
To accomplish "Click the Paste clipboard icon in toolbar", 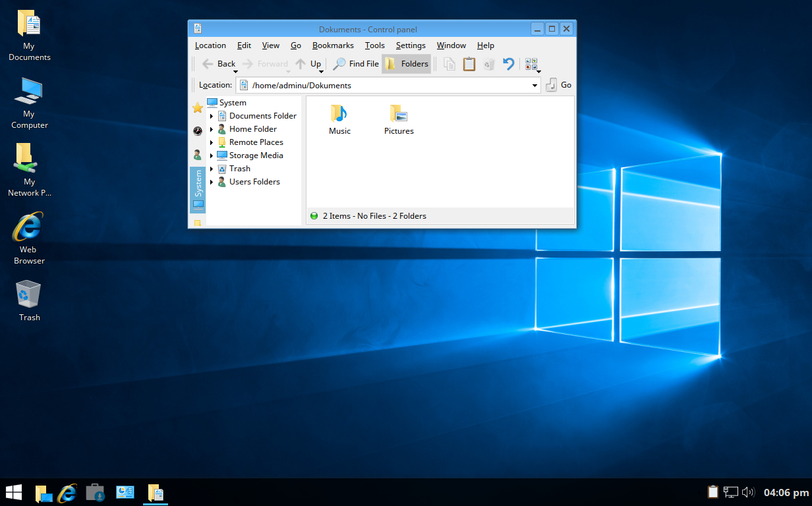I will point(469,64).
